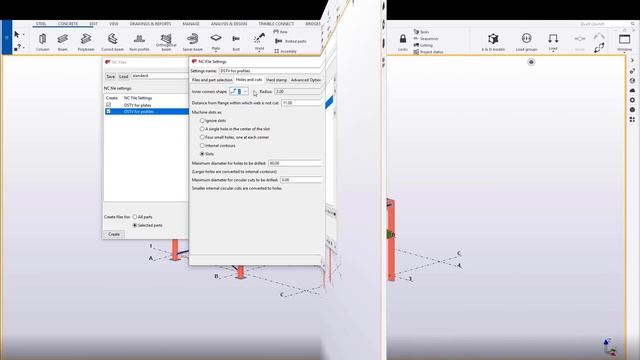Switch to Files and part selection tab

click(212, 80)
